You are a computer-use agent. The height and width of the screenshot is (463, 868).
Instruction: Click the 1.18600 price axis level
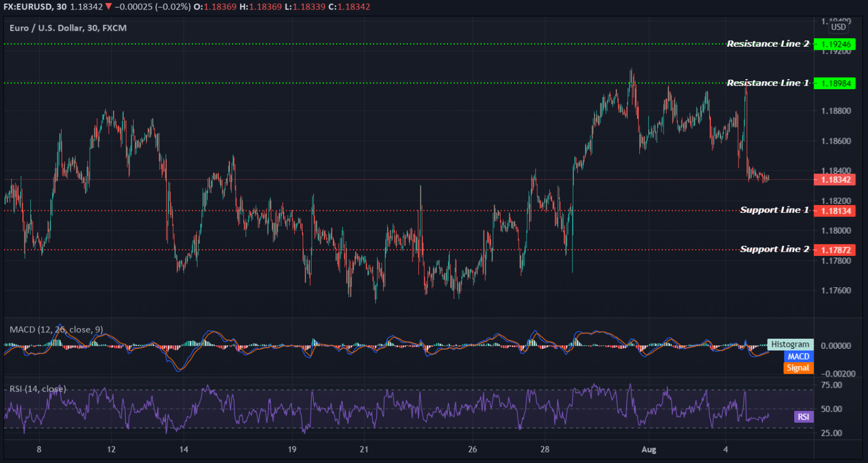(836, 141)
